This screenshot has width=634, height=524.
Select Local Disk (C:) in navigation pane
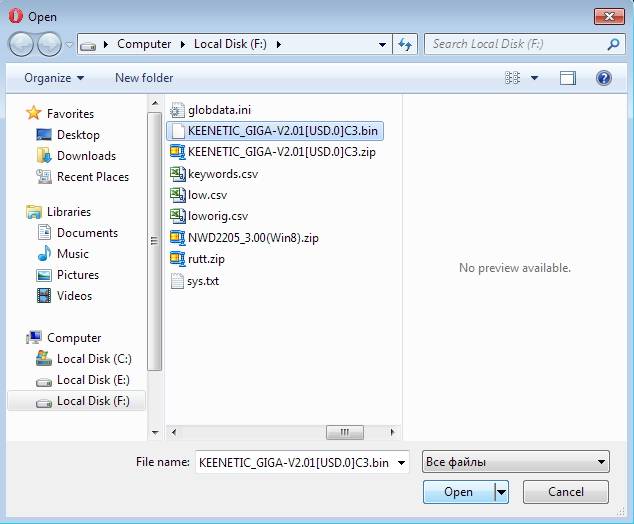[94, 359]
